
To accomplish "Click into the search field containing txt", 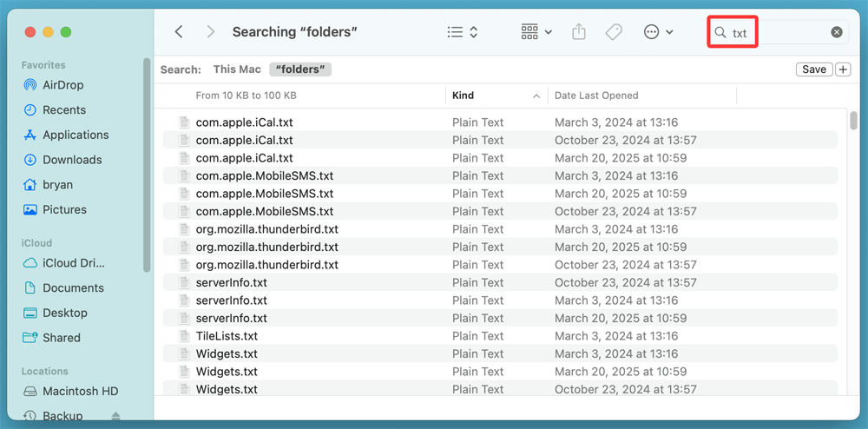I will point(779,32).
